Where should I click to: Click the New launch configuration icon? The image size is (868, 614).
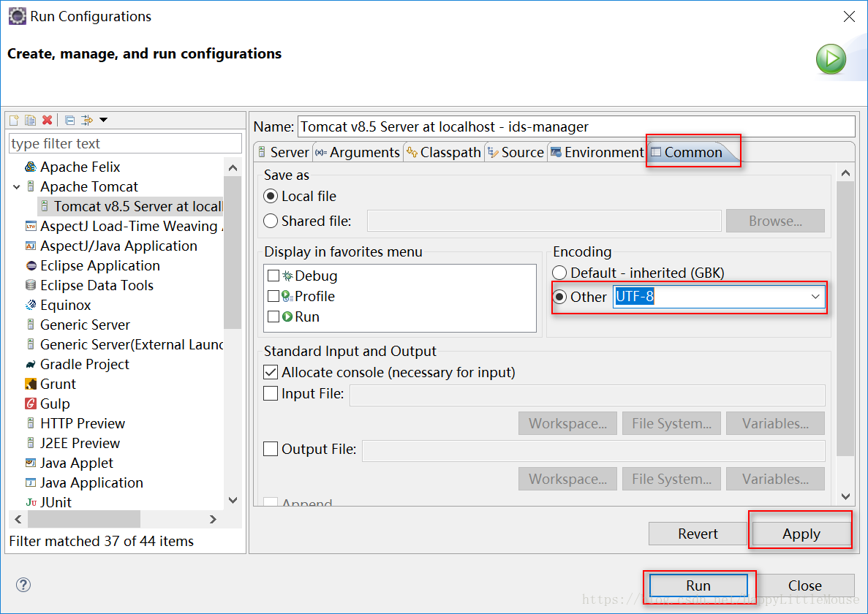click(14, 120)
